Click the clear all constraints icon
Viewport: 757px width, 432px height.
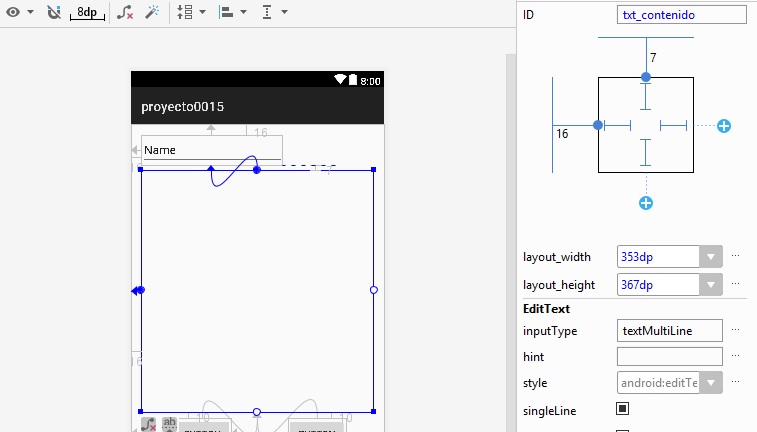[x=125, y=13]
